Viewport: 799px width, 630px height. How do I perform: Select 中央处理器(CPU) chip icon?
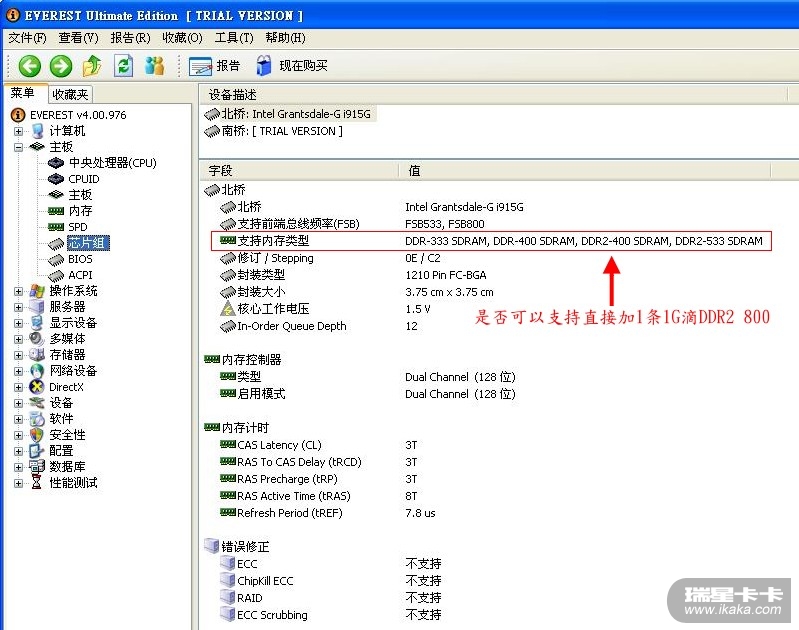pos(56,163)
